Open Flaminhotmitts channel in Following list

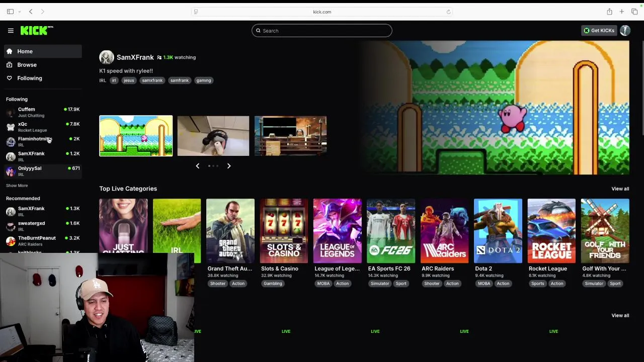[43, 141]
